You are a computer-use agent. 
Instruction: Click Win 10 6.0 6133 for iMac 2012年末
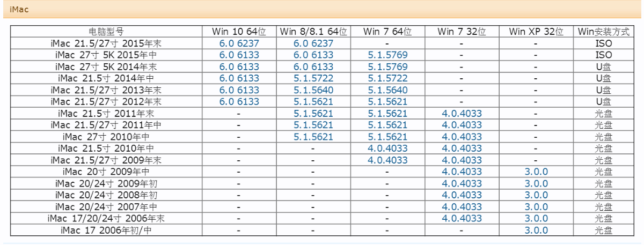(239, 102)
